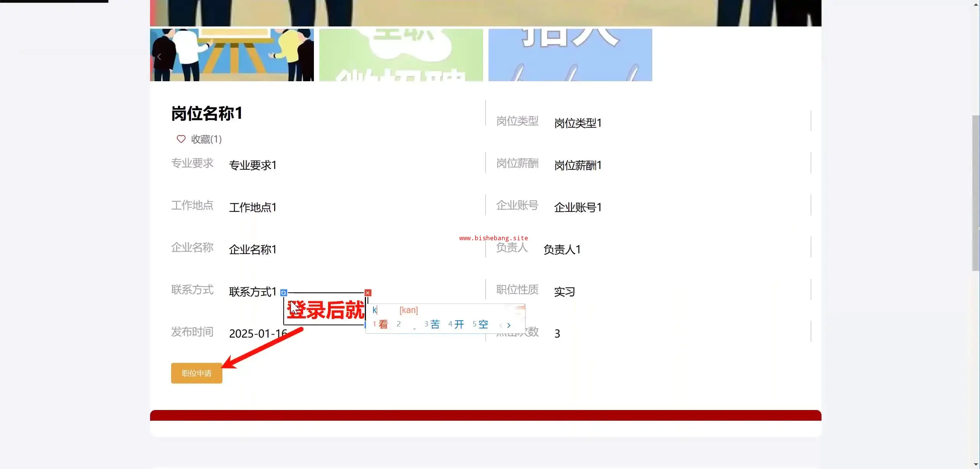Go to next page of IME candidates

(x=509, y=325)
